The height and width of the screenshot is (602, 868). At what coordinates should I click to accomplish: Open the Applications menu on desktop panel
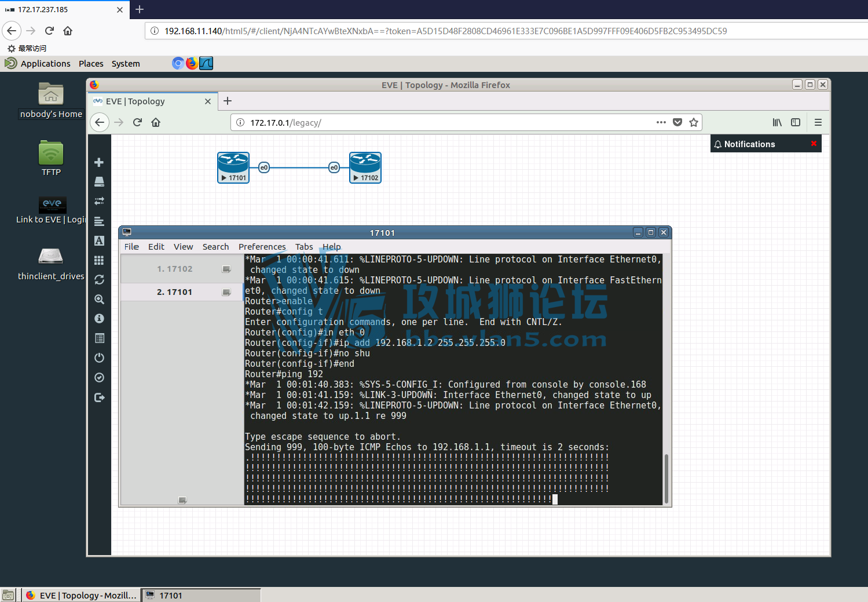click(45, 64)
